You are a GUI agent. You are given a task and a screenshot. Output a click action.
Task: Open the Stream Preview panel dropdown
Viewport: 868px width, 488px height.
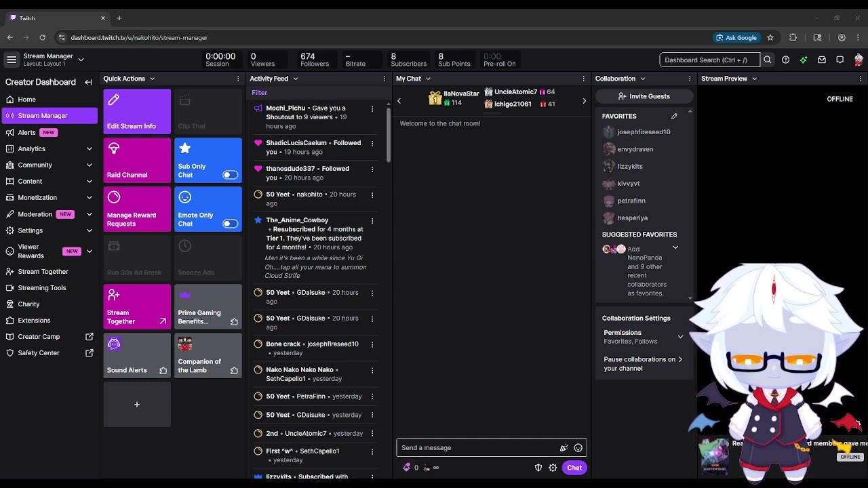tap(754, 79)
